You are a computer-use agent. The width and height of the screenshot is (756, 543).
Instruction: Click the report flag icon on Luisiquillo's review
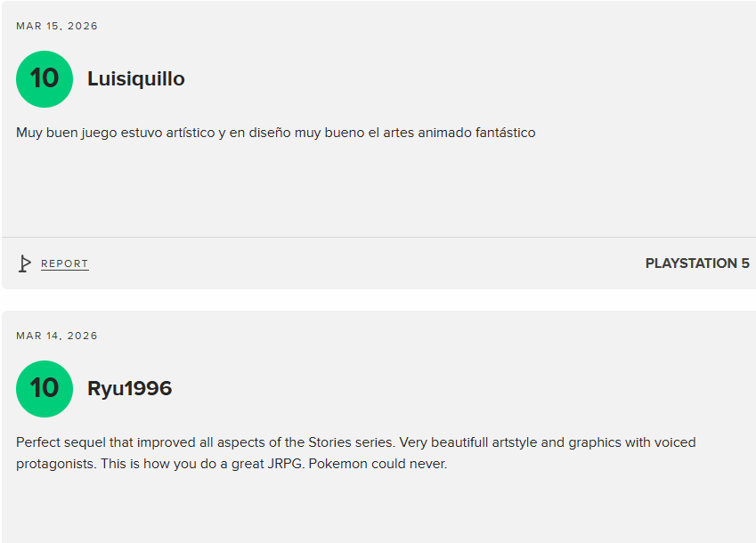point(25,263)
